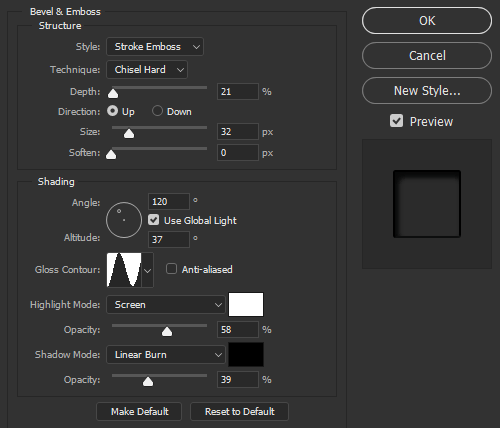The width and height of the screenshot is (500, 428).
Task: Click the Highlight Opacity field showing 58
Action: (238, 330)
